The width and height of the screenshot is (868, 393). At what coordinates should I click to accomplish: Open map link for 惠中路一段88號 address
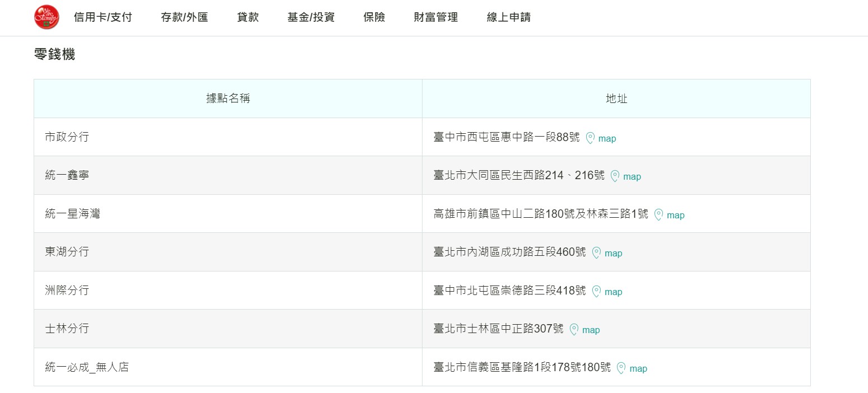tap(607, 138)
